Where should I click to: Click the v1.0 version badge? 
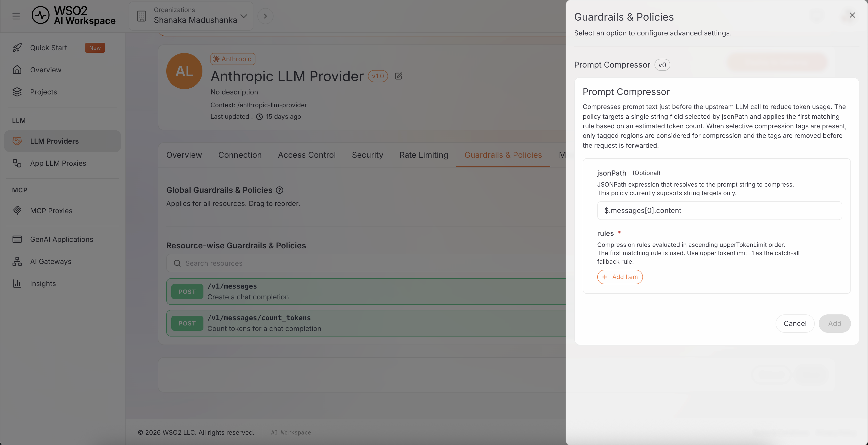click(378, 76)
